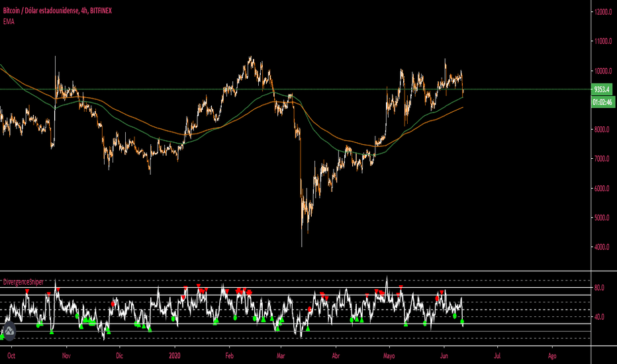Click the 5000.0 price axis label
The image size is (617, 364).
(x=602, y=217)
